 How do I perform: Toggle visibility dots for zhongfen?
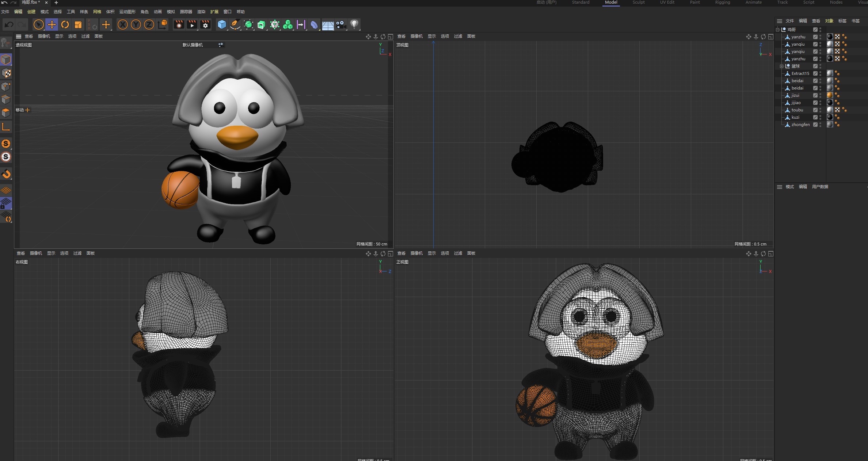coord(821,125)
